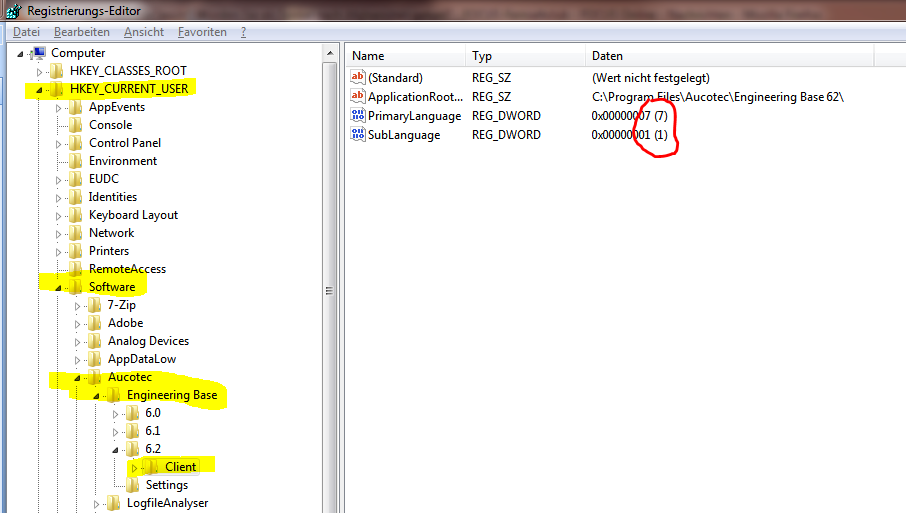Click the Analog Devices folder icon
Screen dimensions: 906x513
pyautogui.click(x=95, y=341)
